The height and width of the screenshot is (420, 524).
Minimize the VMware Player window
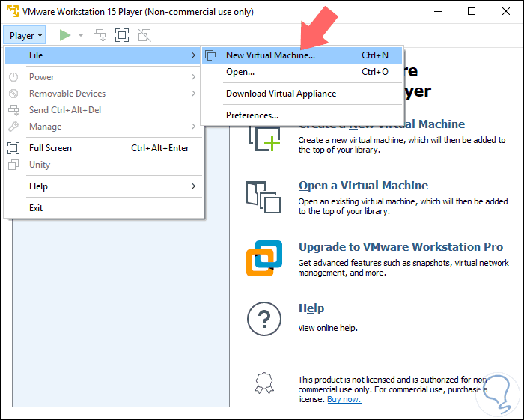438,12
